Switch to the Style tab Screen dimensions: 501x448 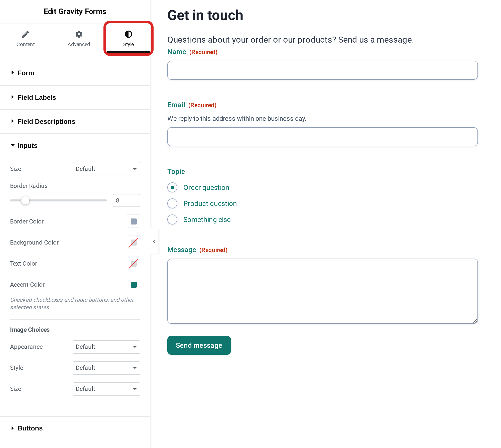[x=129, y=39]
